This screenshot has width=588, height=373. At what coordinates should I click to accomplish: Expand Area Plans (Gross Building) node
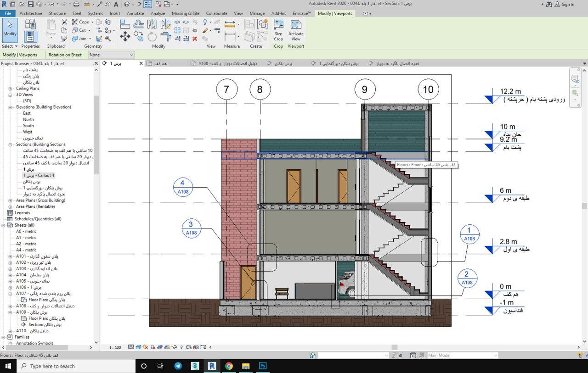tap(10, 200)
